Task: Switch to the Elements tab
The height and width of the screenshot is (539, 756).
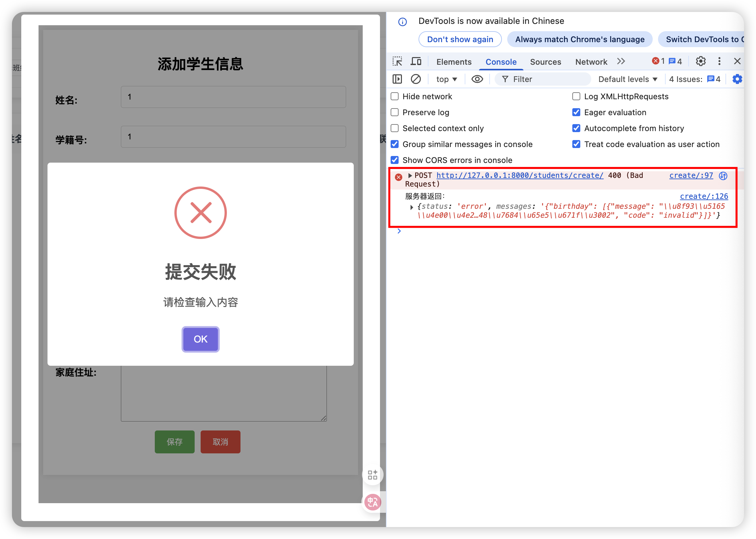Action: click(454, 62)
